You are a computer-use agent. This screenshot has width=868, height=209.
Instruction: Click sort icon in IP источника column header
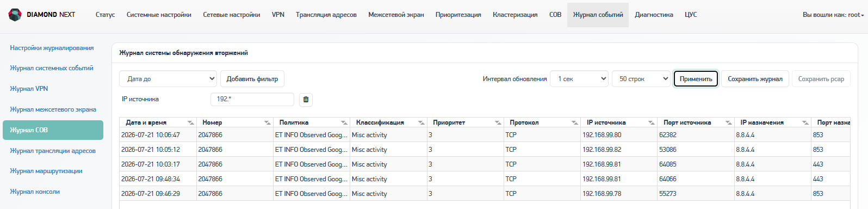point(651,122)
